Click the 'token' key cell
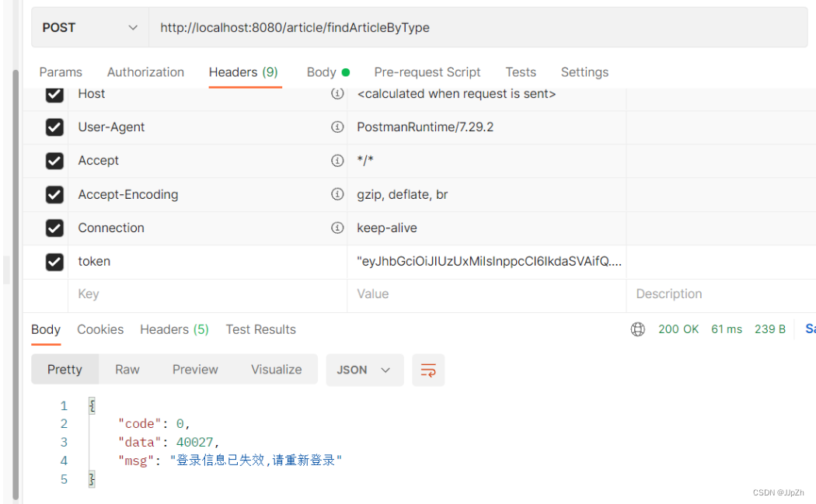Viewport: 816px width, 504px height. (x=207, y=262)
